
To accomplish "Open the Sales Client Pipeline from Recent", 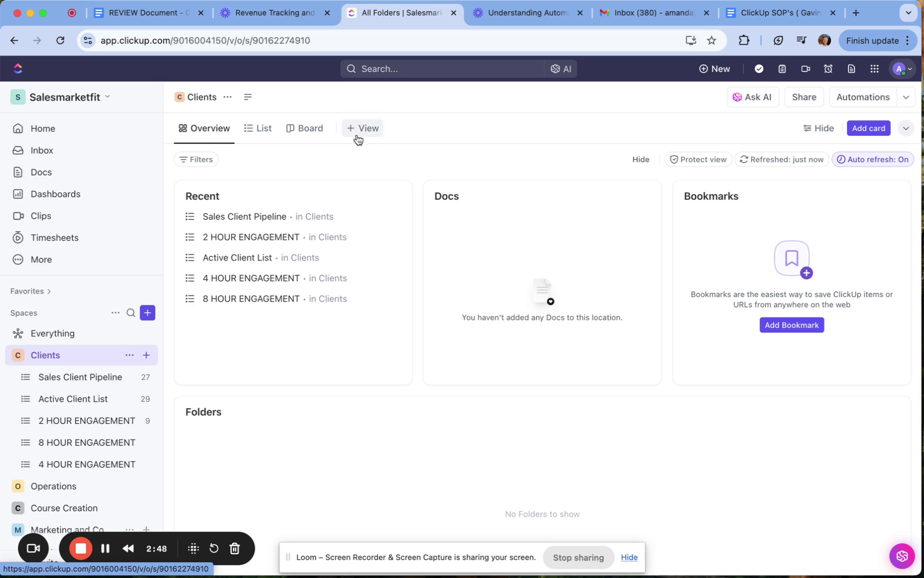I will [x=244, y=216].
